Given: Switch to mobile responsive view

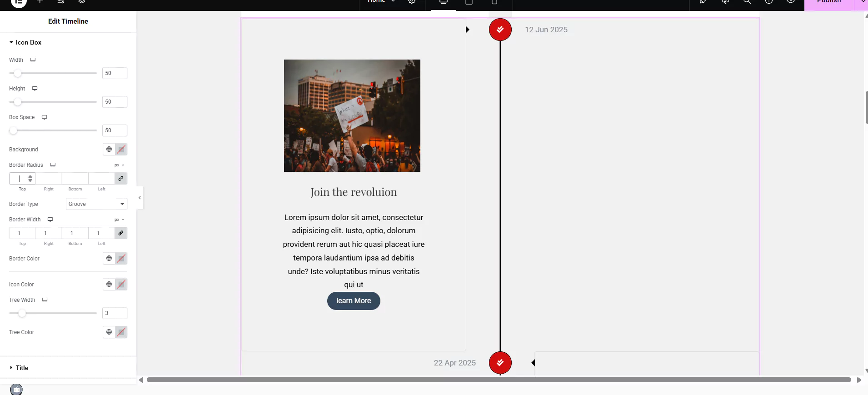Looking at the screenshot, I should click(x=494, y=2).
